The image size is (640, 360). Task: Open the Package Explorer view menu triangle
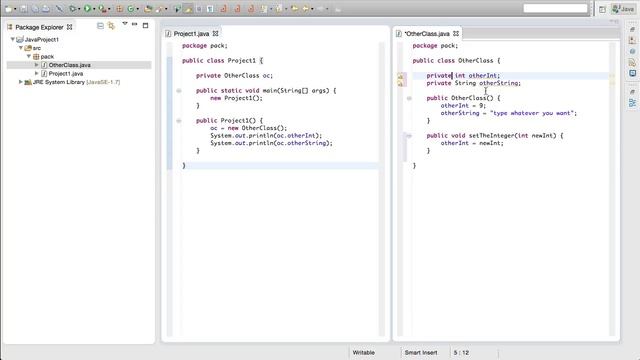(125, 24)
